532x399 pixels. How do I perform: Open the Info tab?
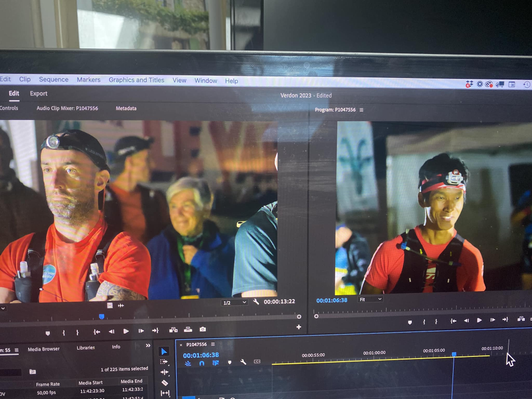tap(116, 347)
